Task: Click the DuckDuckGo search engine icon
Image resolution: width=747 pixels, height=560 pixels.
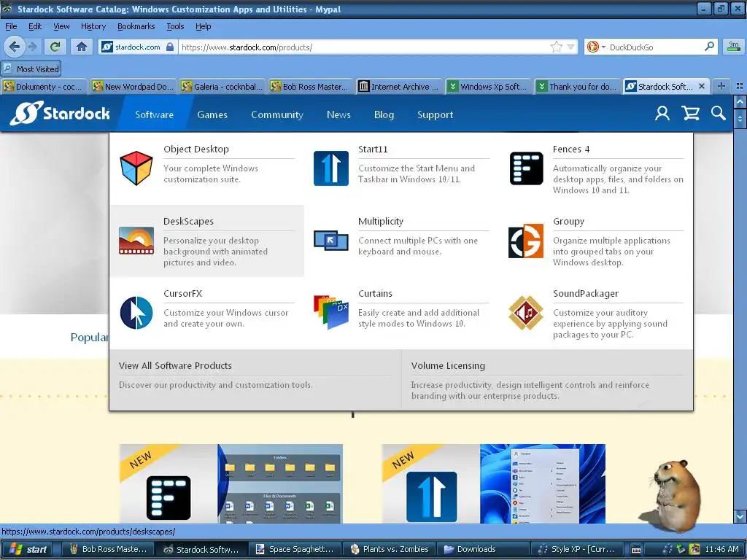Action: click(592, 47)
